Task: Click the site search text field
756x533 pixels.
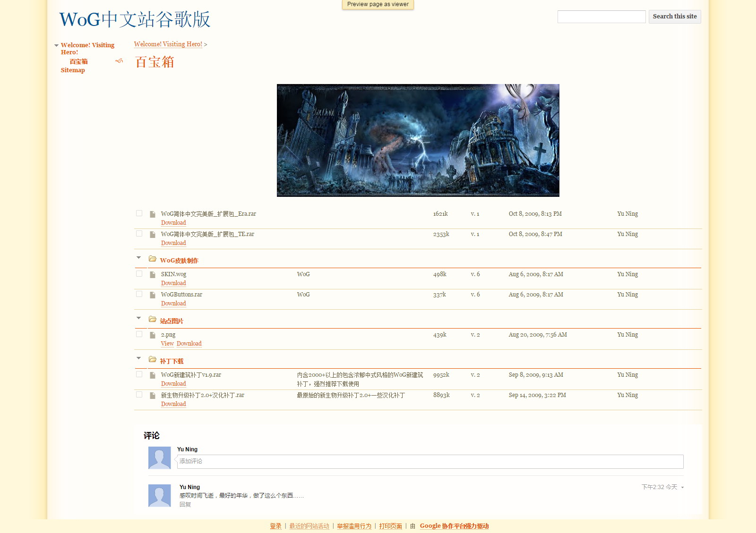Action: point(601,17)
